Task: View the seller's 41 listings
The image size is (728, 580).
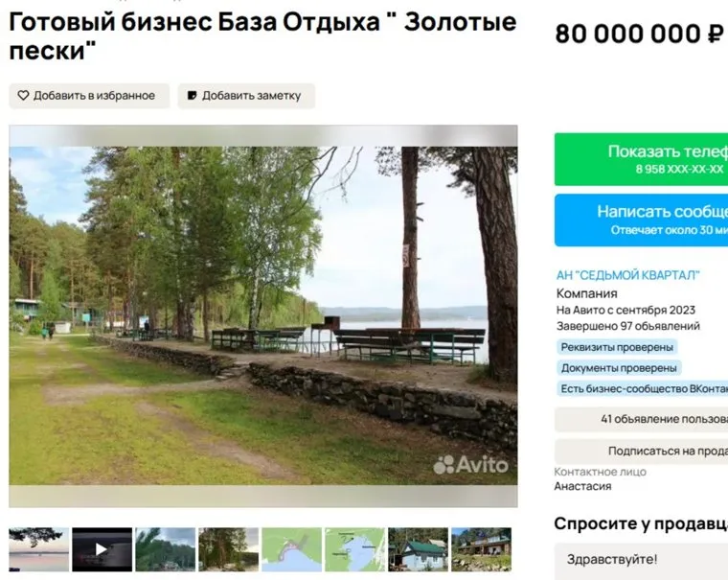Action: 641,419
